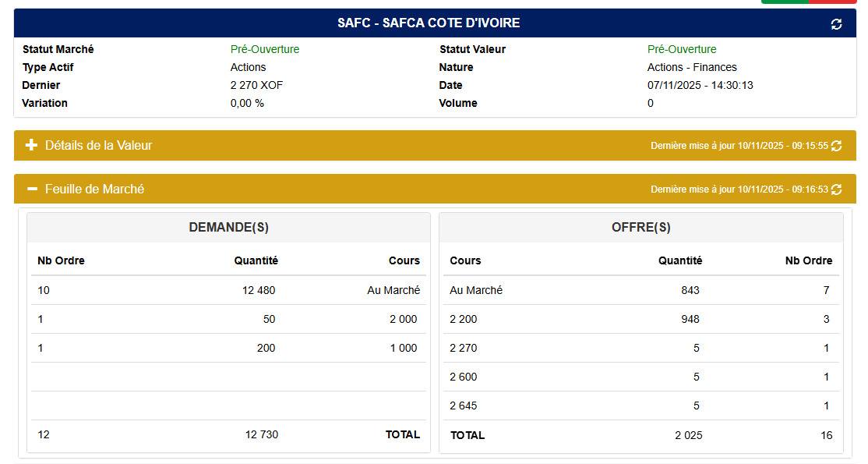Select the date 07/11/2025 - 14:30:13
Image resolution: width=868 pixels, height=464 pixels.
pos(700,85)
